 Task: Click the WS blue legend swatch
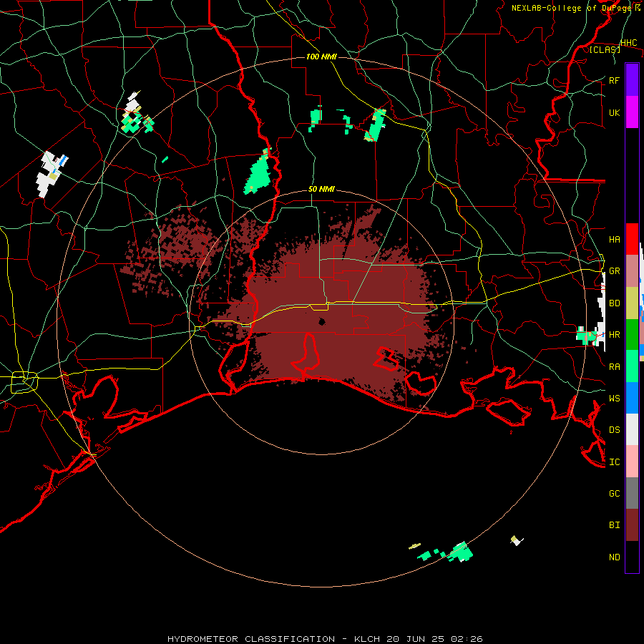[632, 398]
